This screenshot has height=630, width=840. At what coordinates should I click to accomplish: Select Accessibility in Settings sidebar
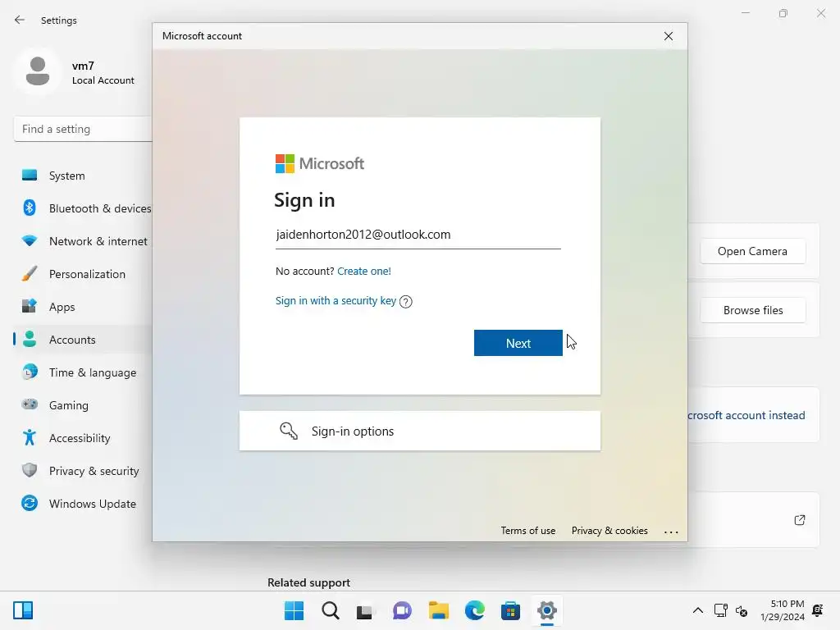pyautogui.click(x=84, y=438)
